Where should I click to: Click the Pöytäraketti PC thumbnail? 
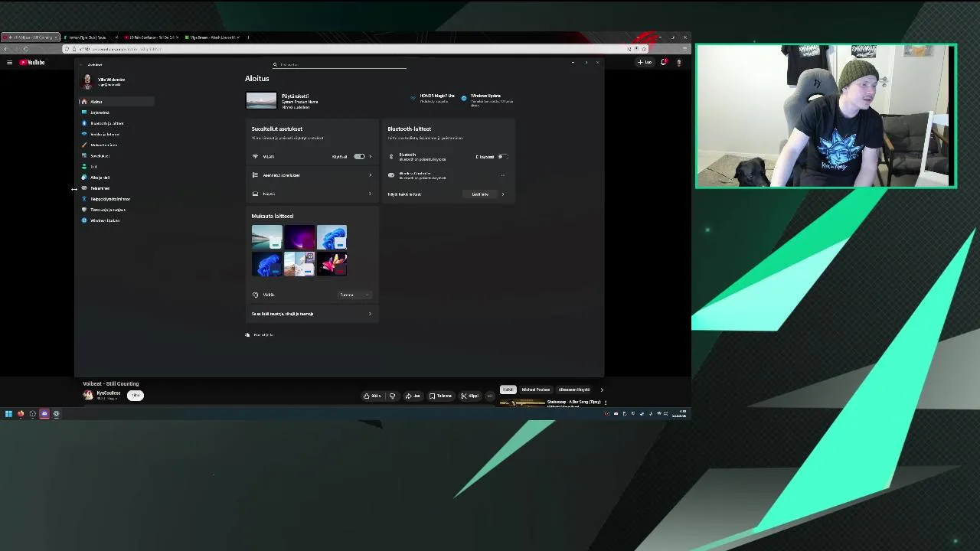[261, 100]
